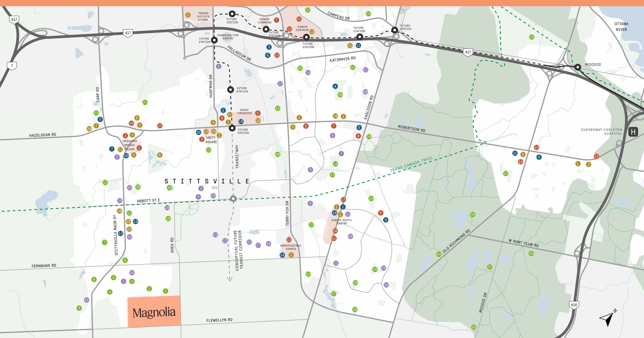
Task: Select the CANADIAN TIRE CENTRE label
Action: click(228, 37)
